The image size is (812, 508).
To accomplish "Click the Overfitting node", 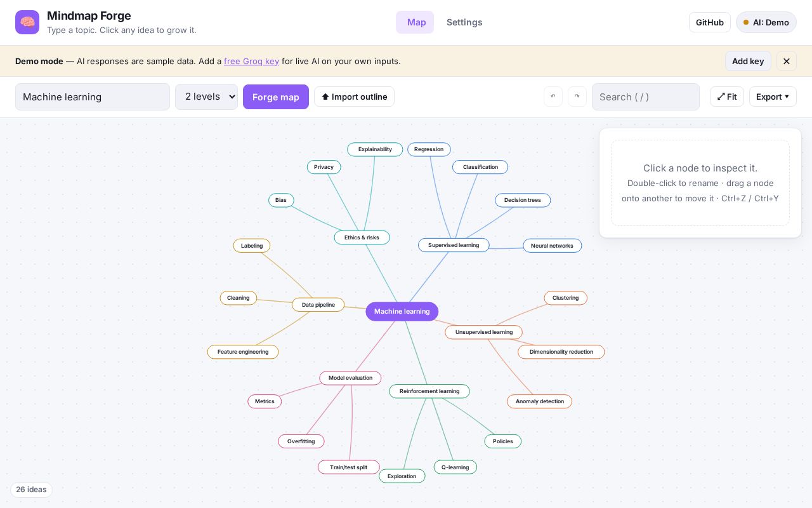I will [301, 441].
